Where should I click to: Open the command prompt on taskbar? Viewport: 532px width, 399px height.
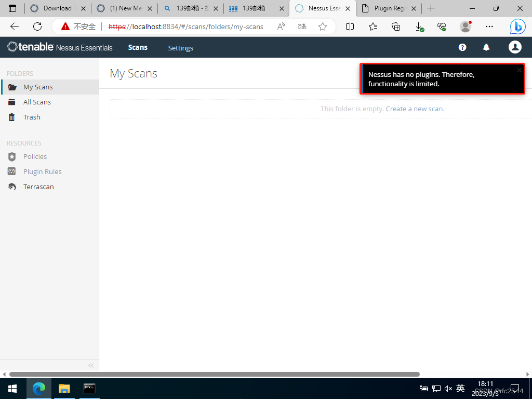click(x=89, y=389)
